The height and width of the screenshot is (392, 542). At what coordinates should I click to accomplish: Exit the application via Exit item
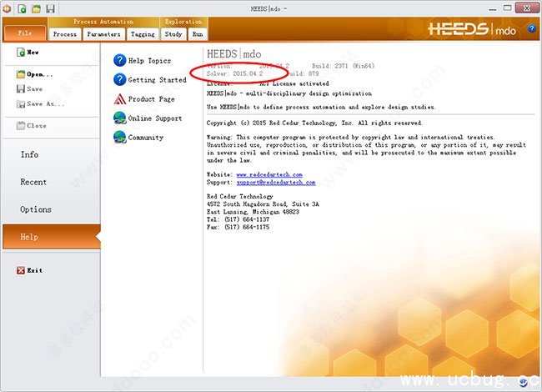[29, 270]
